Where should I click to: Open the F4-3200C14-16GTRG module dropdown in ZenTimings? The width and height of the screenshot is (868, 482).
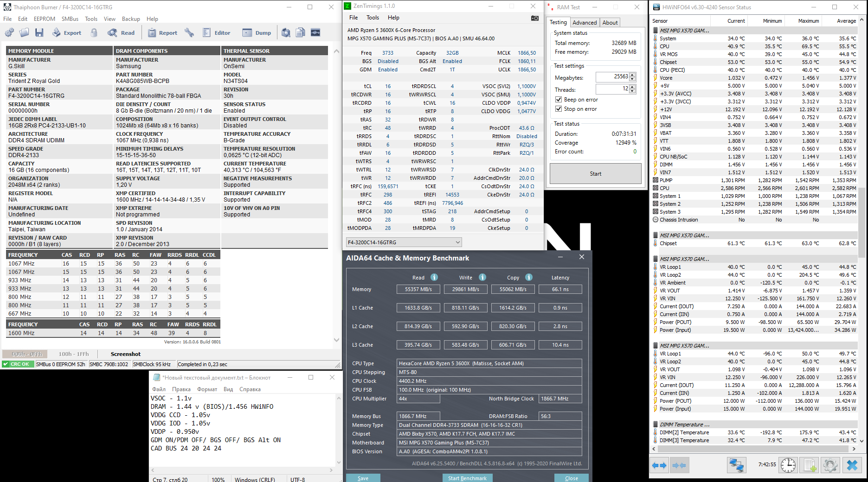click(x=404, y=242)
